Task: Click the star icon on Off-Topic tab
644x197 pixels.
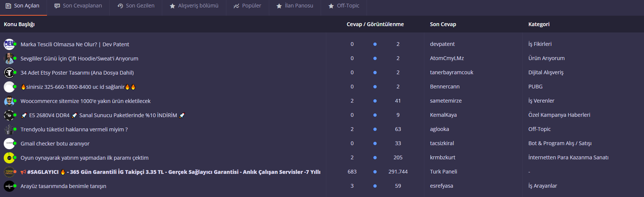Action: [x=331, y=6]
